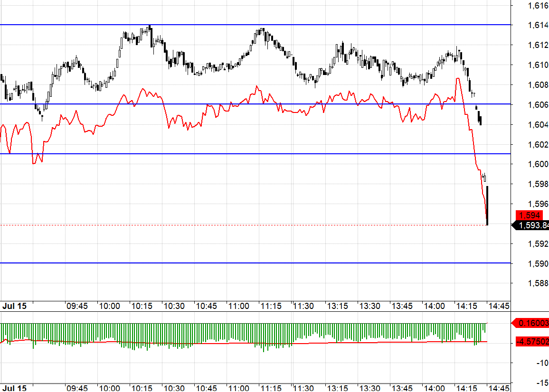Viewport: 549px width, 392px height.
Task: Click 11:30 on the main chart time axis
Action: click(303, 306)
